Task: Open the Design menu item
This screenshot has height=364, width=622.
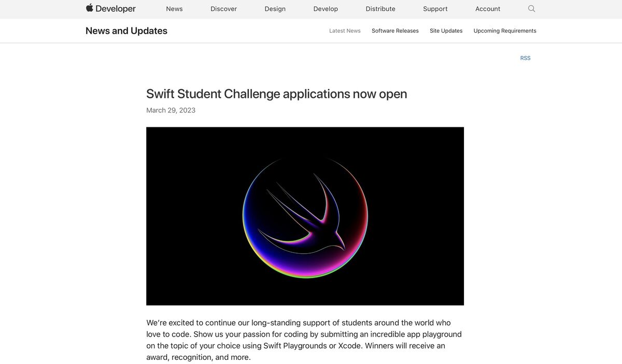Action: (275, 9)
